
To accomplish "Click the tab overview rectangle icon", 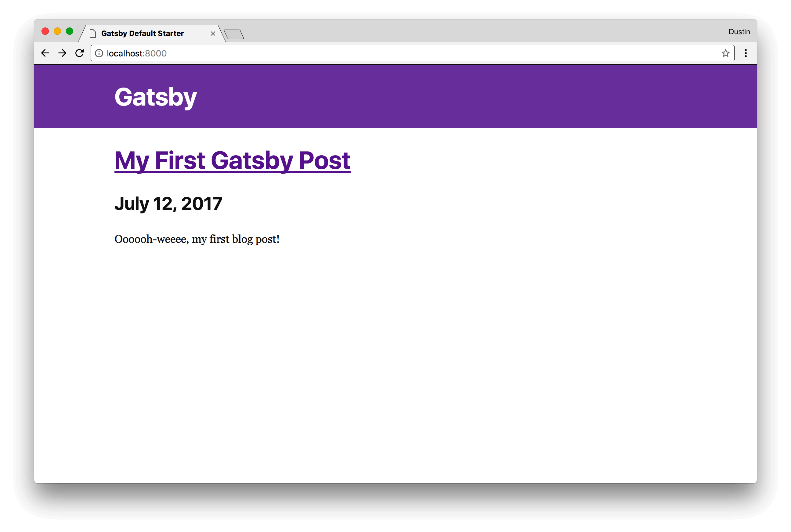I will (x=235, y=33).
